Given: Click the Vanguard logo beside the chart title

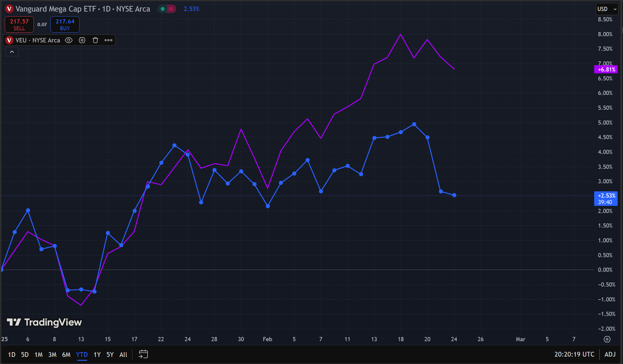Looking at the screenshot, I should (x=9, y=9).
